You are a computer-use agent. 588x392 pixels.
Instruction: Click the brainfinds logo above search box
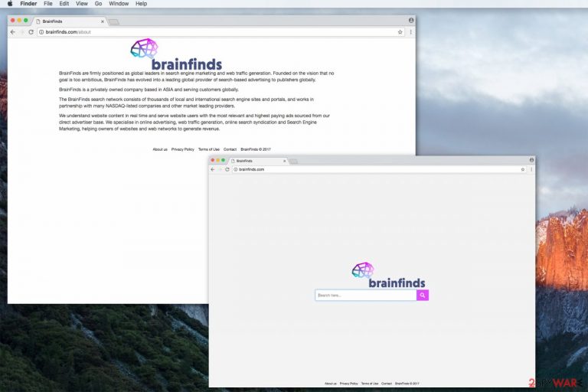[388, 276]
